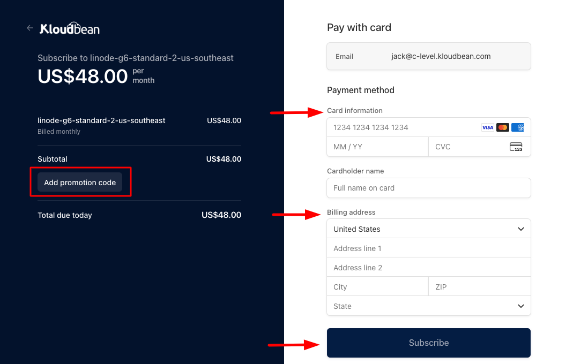Click the Visa card icon
The width and height of the screenshot is (588, 364).
point(487,127)
